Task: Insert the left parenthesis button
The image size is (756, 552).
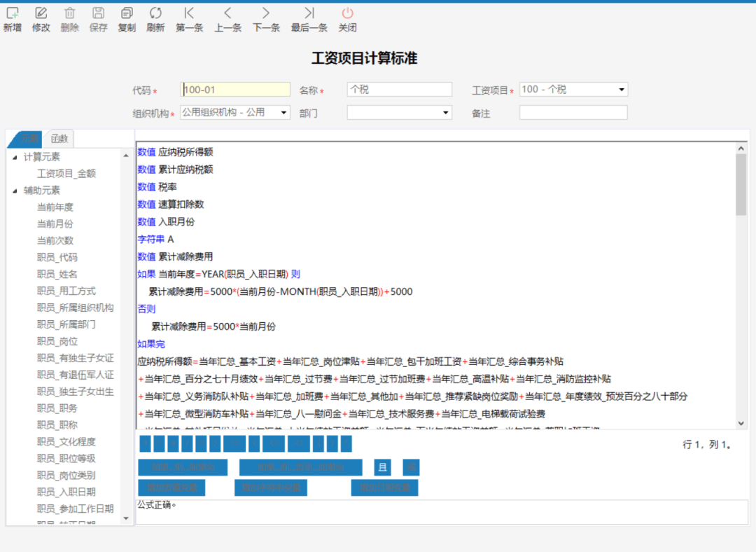Action: click(318, 443)
